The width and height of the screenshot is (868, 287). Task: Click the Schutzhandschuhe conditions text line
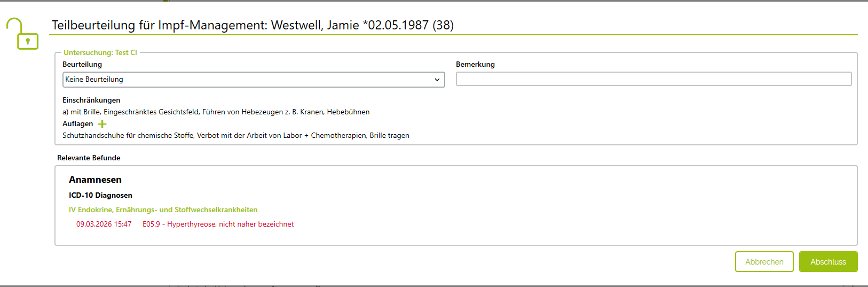pyautogui.click(x=235, y=136)
